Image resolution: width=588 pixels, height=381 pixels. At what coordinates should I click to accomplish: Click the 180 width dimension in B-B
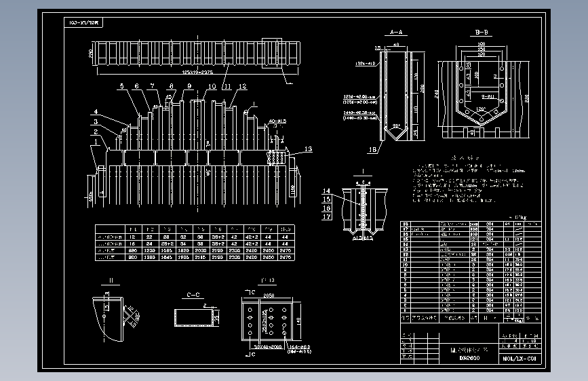coord(482,44)
